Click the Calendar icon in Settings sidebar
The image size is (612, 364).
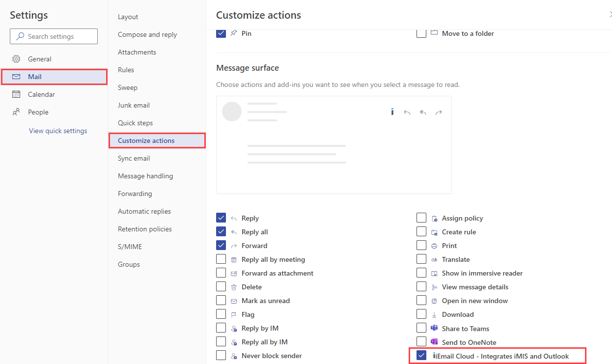coord(16,94)
